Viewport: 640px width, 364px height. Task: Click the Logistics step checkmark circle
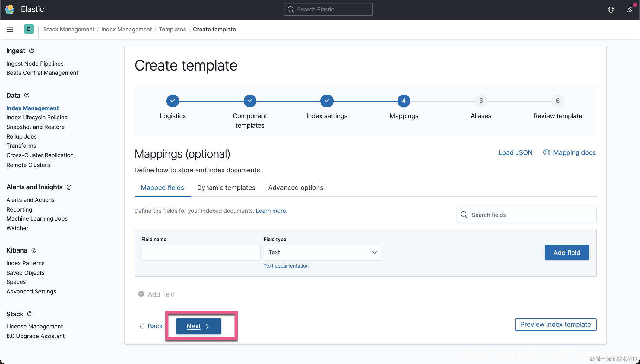(173, 101)
